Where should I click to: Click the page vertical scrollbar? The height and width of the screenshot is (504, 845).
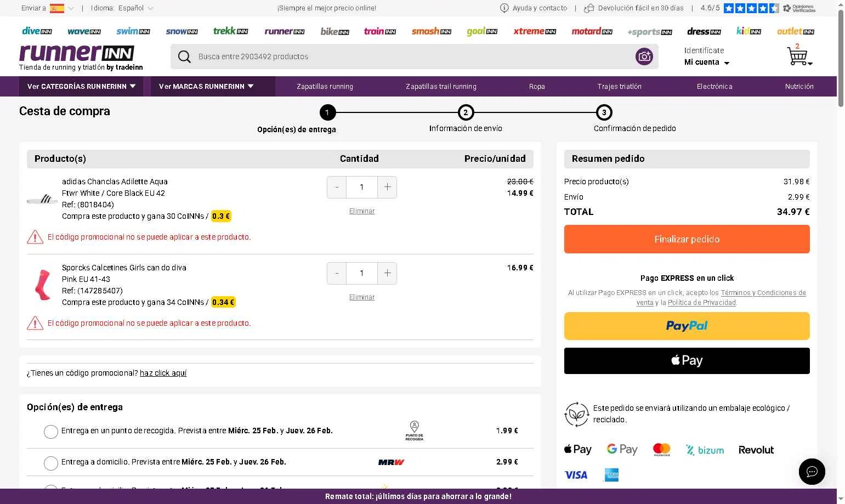(841, 58)
